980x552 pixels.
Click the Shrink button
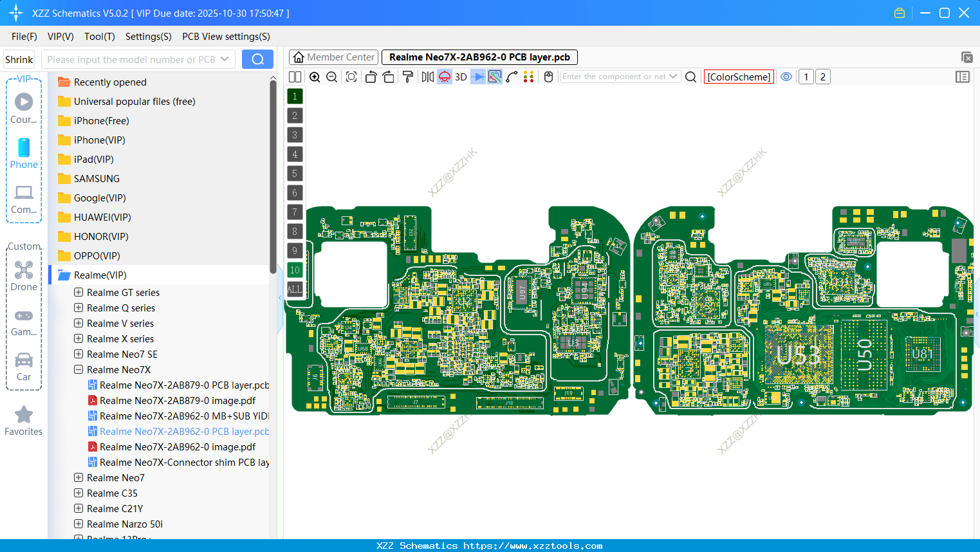pyautogui.click(x=19, y=60)
